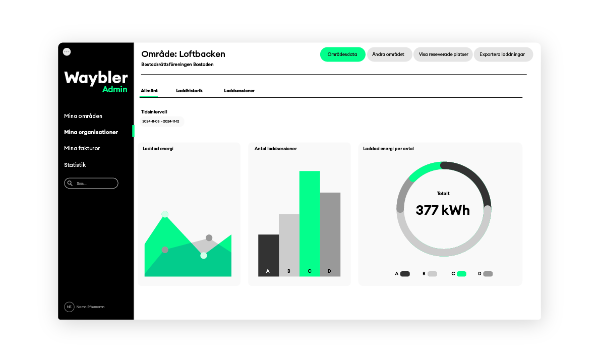The width and height of the screenshot is (599, 364).
Task: Toggle legend item A in donut chart
Action: point(404,274)
